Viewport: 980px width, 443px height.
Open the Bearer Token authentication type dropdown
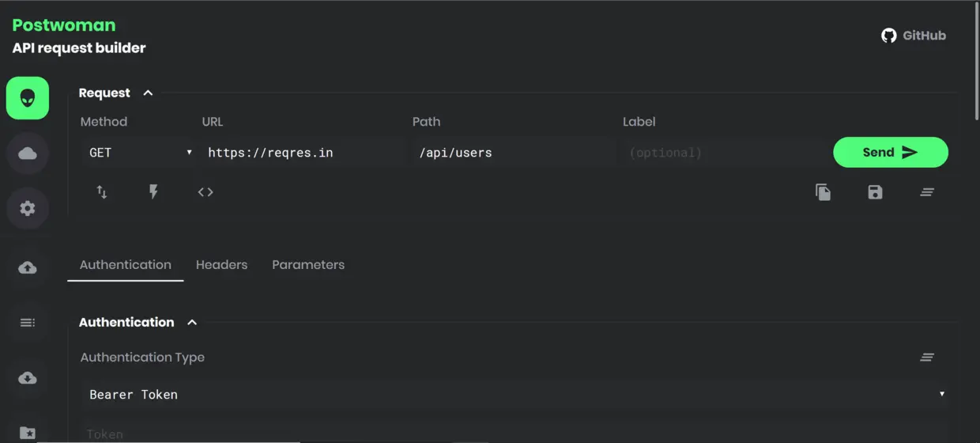pos(514,394)
